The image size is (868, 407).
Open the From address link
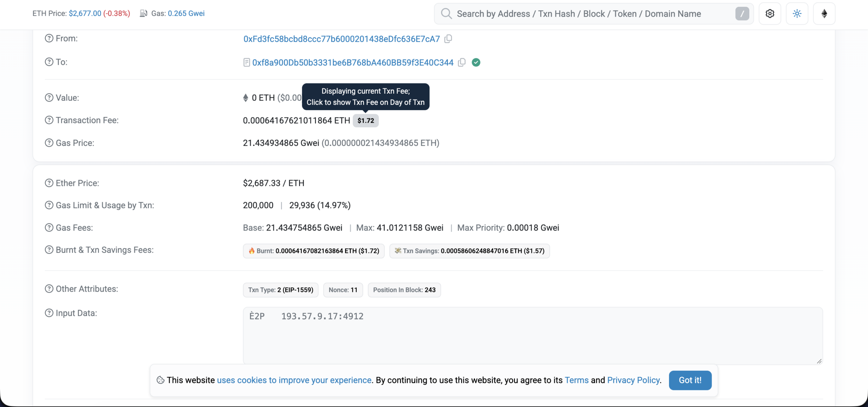341,39
